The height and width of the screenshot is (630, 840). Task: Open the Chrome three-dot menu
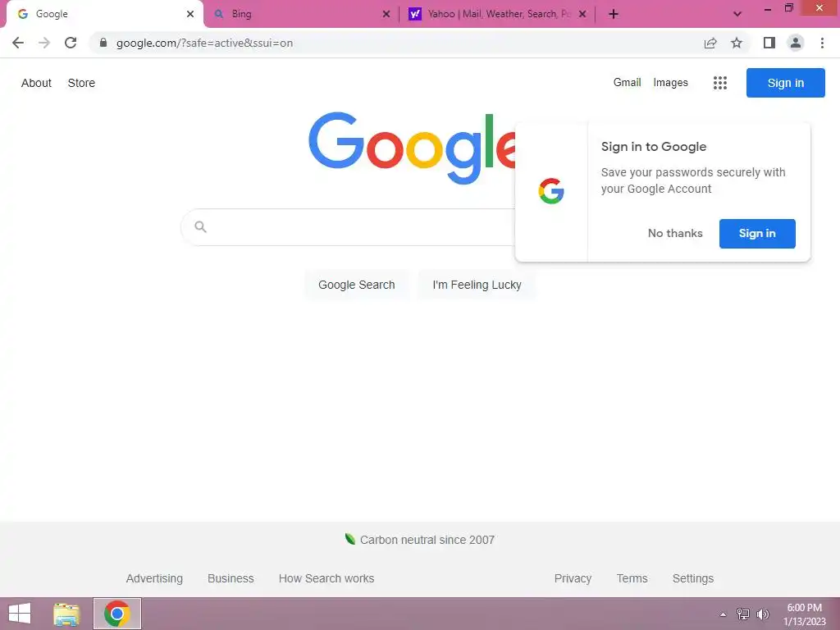[822, 43]
